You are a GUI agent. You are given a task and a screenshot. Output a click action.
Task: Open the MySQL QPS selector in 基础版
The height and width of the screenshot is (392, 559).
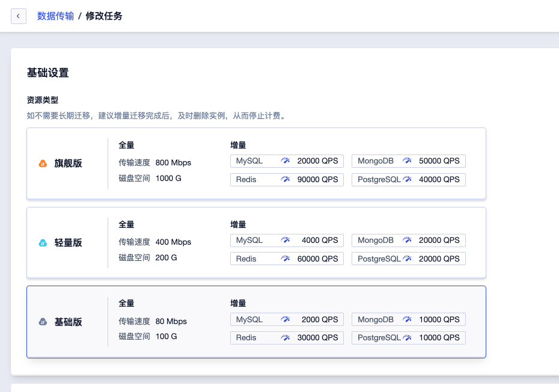click(287, 319)
